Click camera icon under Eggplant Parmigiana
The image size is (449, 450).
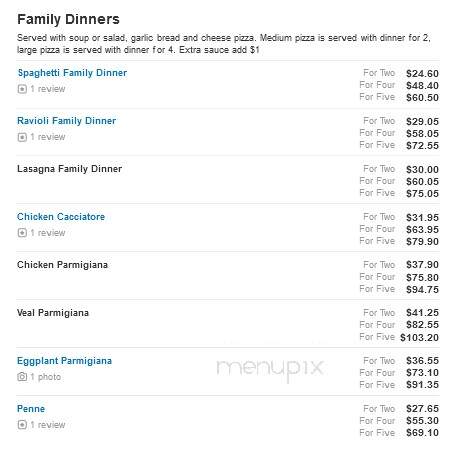22,377
